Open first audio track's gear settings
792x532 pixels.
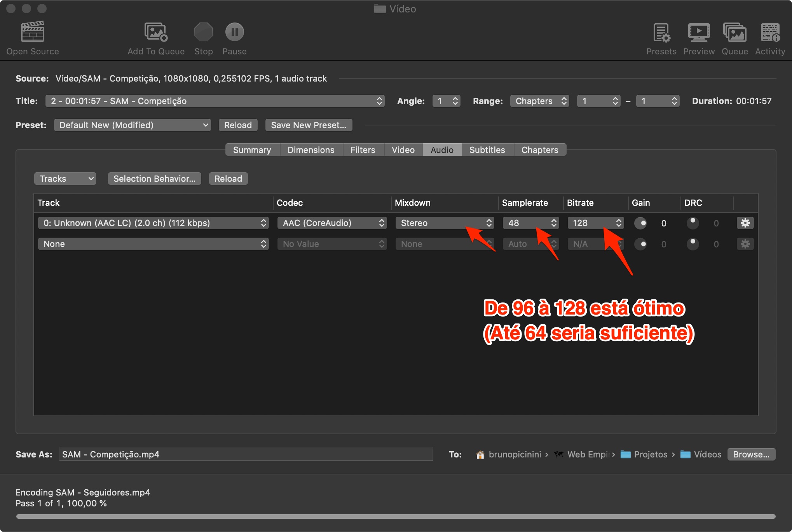pos(745,223)
